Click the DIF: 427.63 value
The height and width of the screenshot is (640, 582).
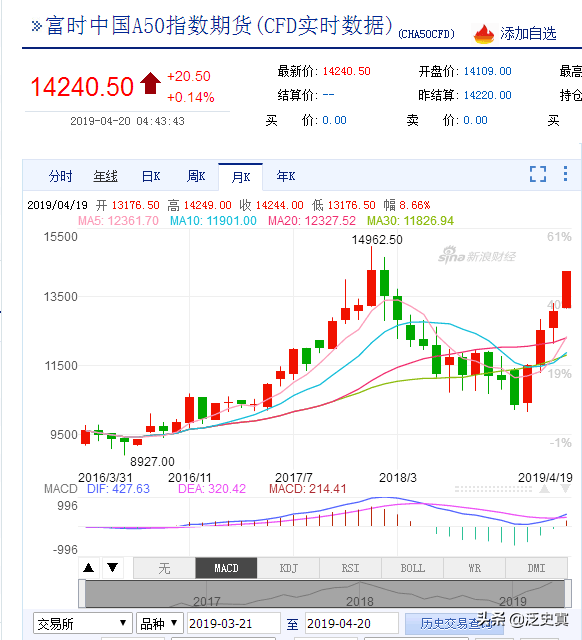click(118, 489)
